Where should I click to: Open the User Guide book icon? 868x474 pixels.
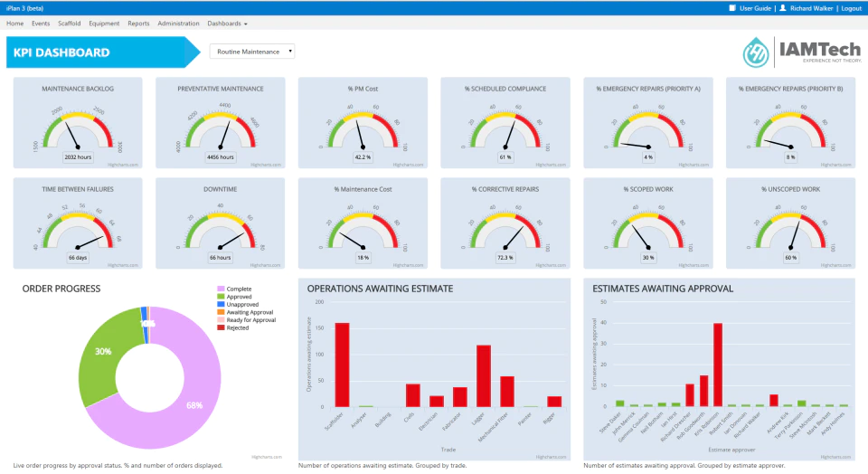[731, 8]
